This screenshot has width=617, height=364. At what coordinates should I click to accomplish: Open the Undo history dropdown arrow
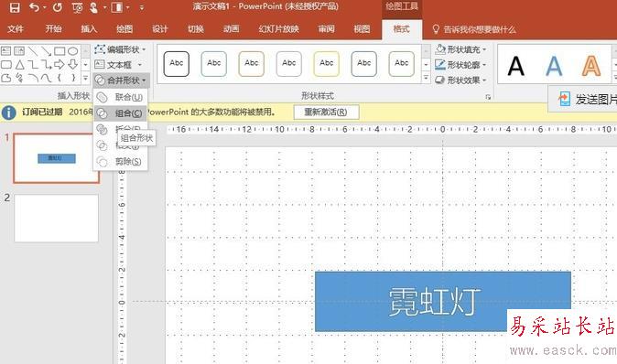[x=44, y=8]
